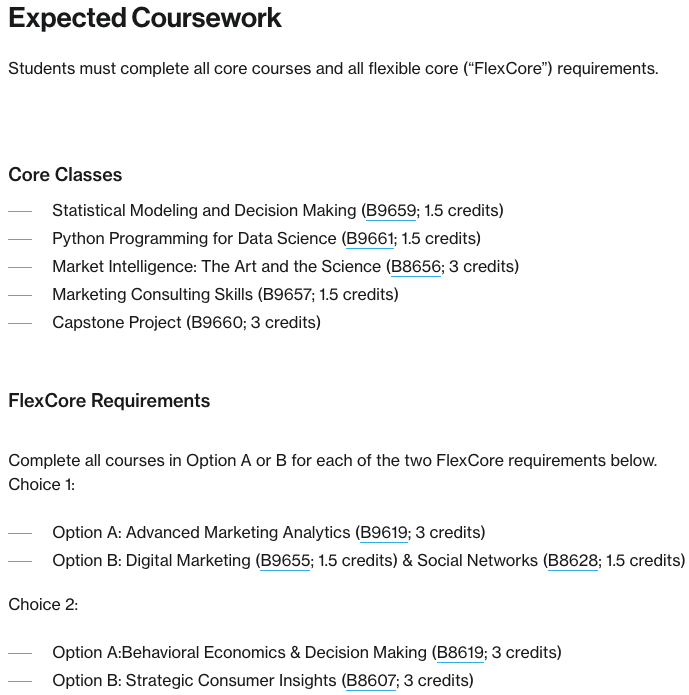Viewport: 689px width, 695px height.
Task: Click the Choice 2 label
Action: (x=43, y=605)
